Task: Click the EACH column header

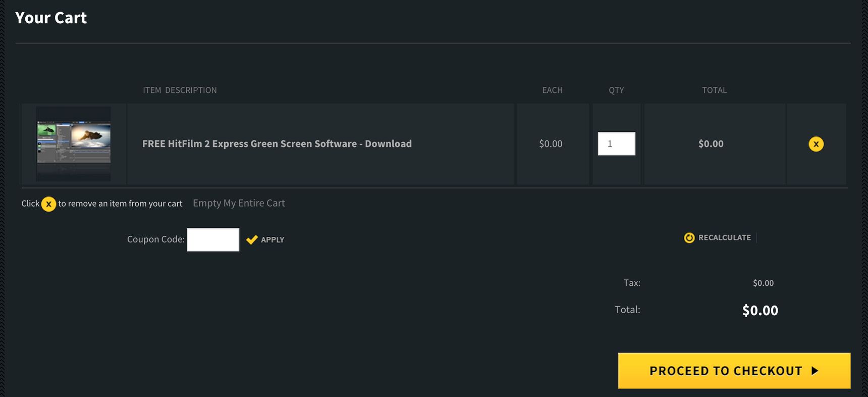Action: coord(552,90)
